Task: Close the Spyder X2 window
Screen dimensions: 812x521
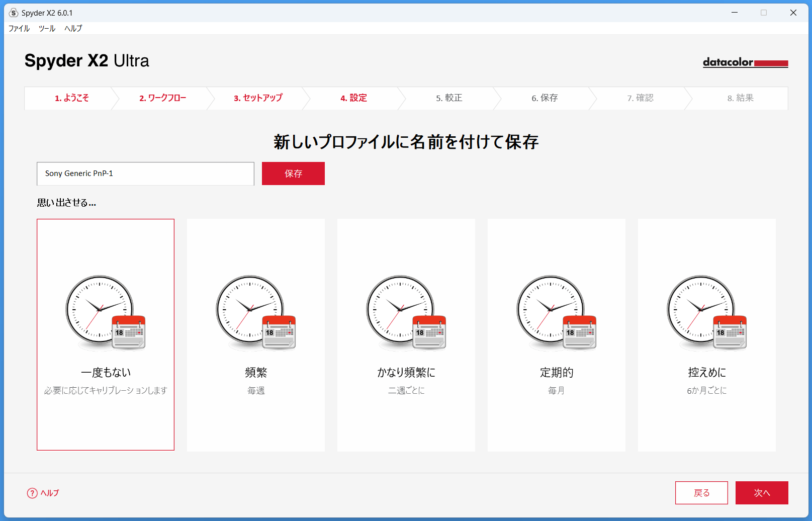Action: pos(793,13)
